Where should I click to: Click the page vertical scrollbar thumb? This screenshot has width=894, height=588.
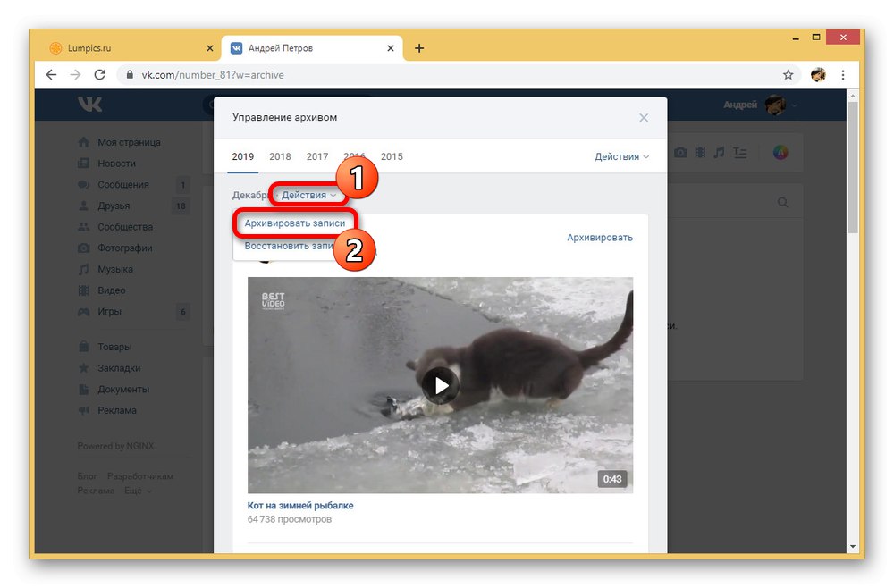click(852, 167)
